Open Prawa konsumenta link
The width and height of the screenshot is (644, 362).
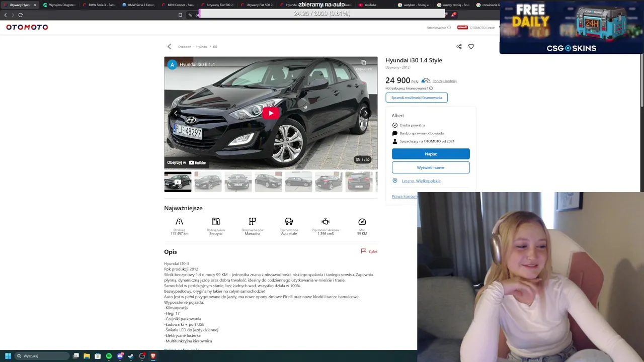click(x=405, y=196)
